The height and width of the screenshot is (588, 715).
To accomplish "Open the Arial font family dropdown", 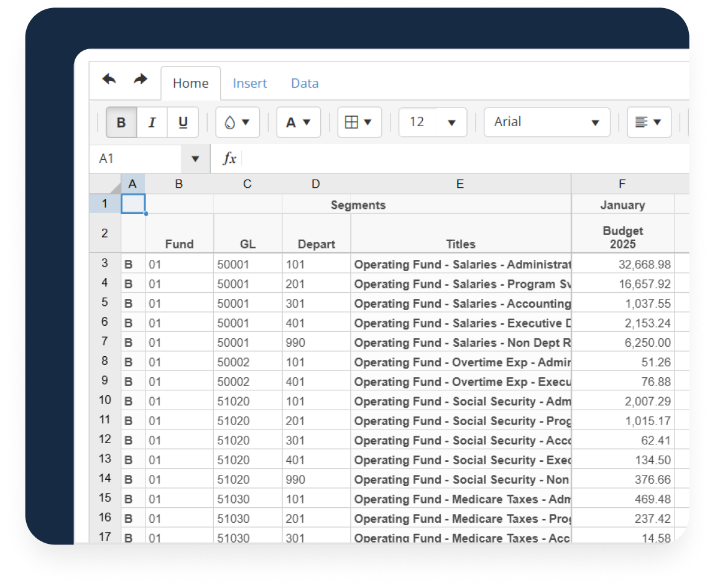I will coord(547,122).
